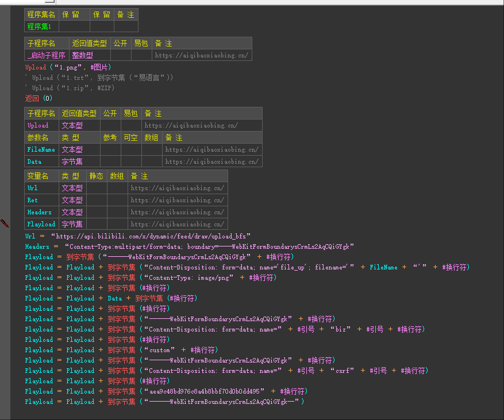This screenshot has height=420, width=504.
Task: Select the Ret variable name cell
Action: point(41,200)
